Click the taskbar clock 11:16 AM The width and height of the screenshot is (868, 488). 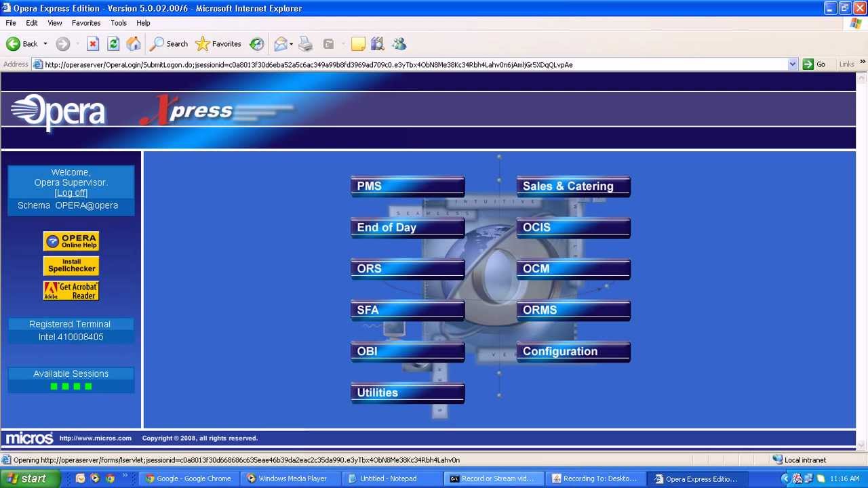pos(845,479)
